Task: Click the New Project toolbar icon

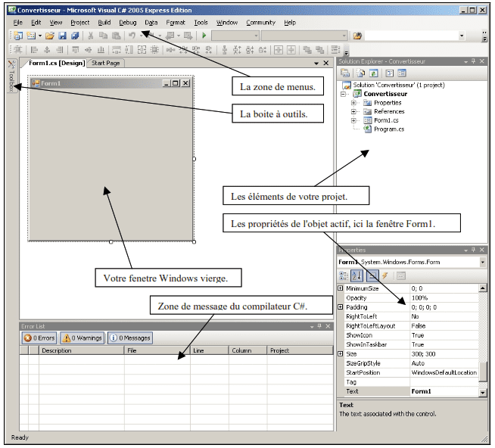Action: 18,36
